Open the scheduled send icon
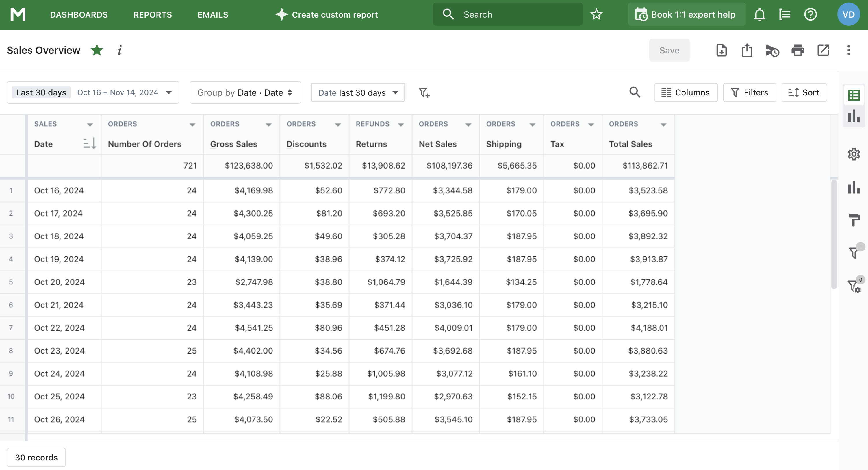Viewport: 868px width, 470px height. coord(772,50)
